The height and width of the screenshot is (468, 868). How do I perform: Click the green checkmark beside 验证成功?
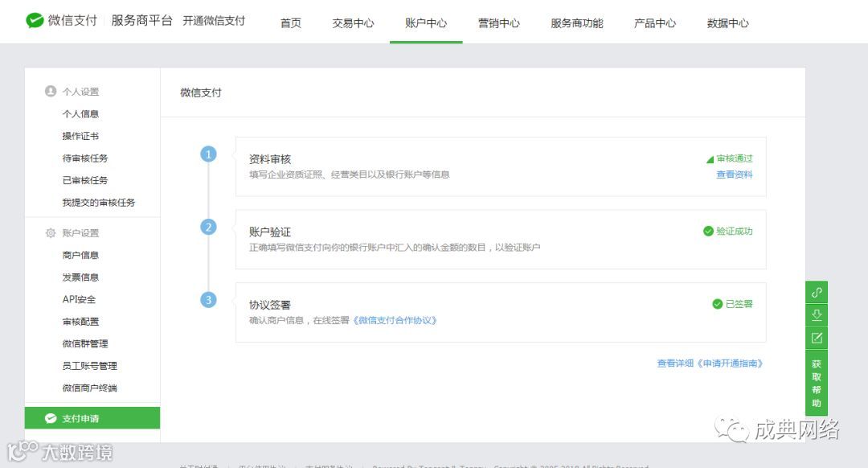click(708, 231)
